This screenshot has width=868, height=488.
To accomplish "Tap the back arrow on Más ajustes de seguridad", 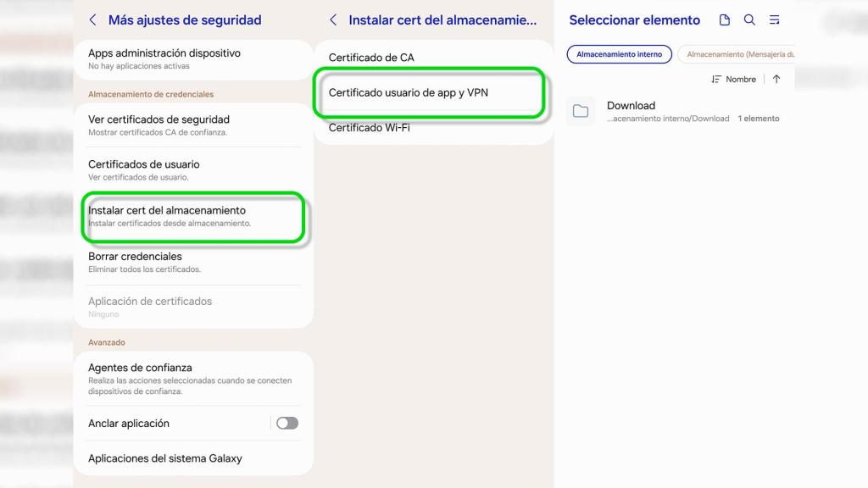I will point(93,19).
